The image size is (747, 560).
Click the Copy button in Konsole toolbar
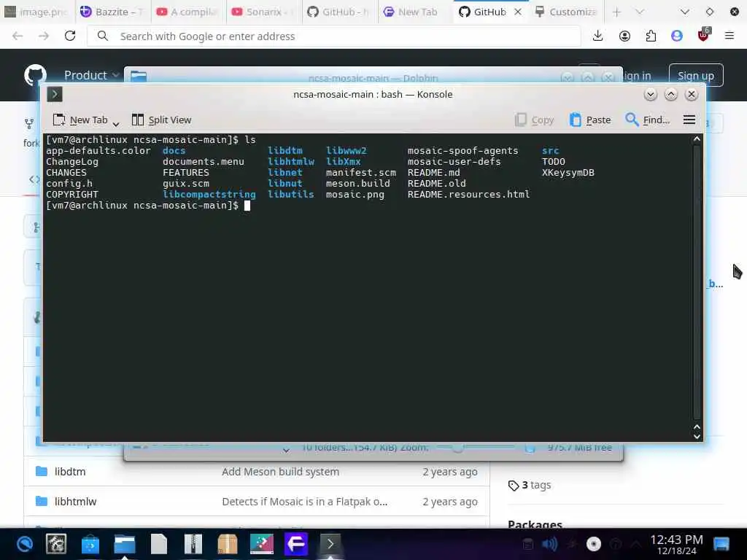tap(534, 120)
